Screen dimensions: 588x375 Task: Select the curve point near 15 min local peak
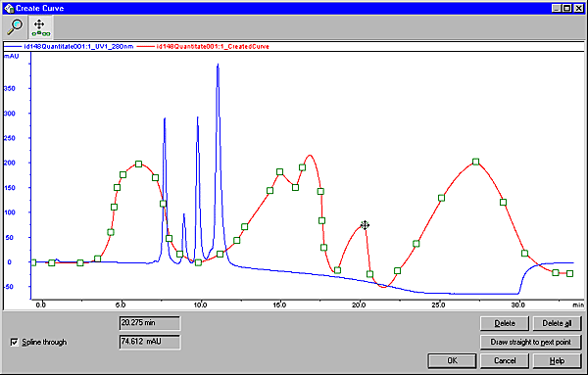(279, 172)
